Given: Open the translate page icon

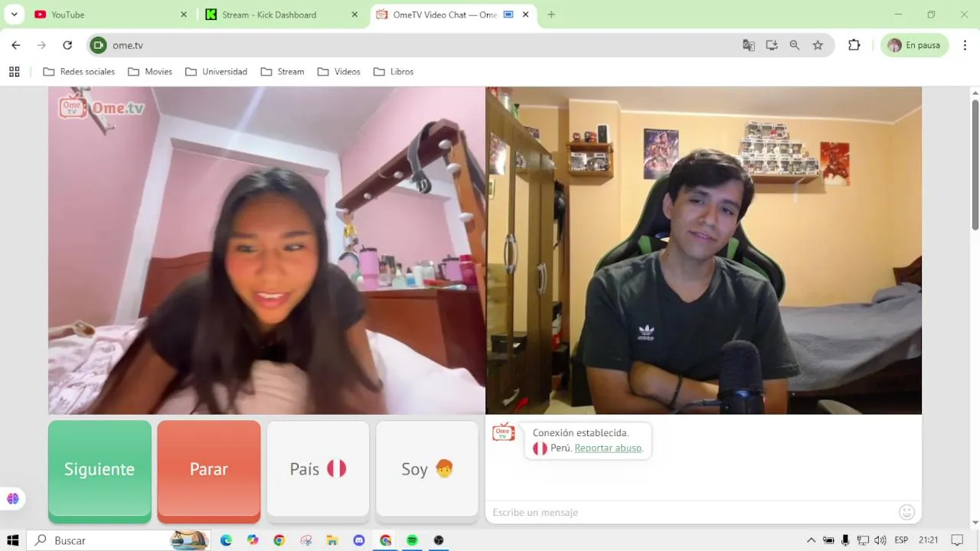Looking at the screenshot, I should [x=749, y=45].
